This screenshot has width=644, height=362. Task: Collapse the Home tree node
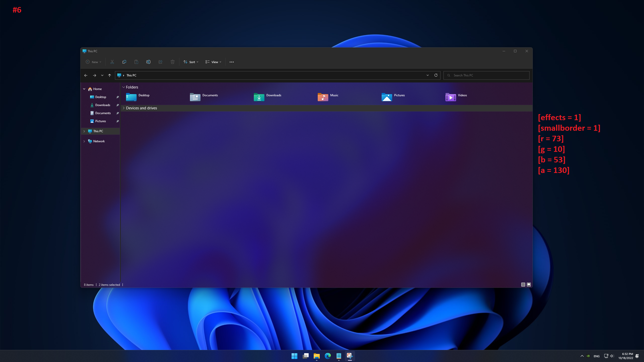(84, 89)
